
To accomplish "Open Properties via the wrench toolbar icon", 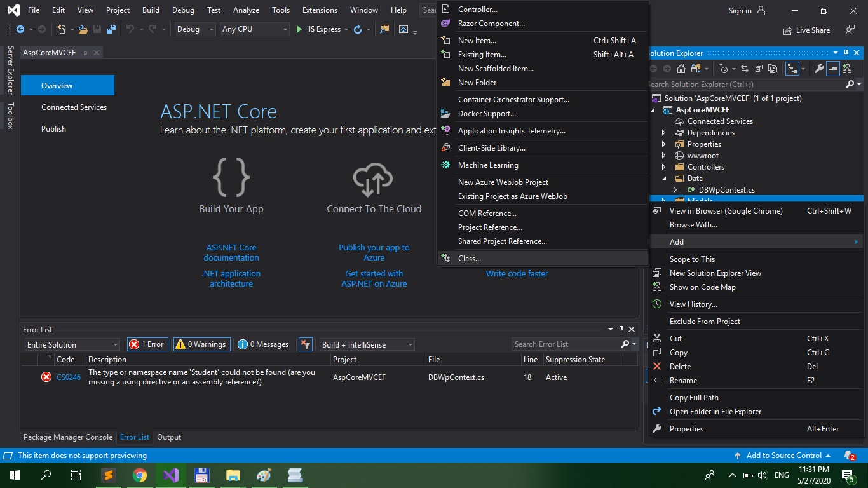I will pos(819,69).
